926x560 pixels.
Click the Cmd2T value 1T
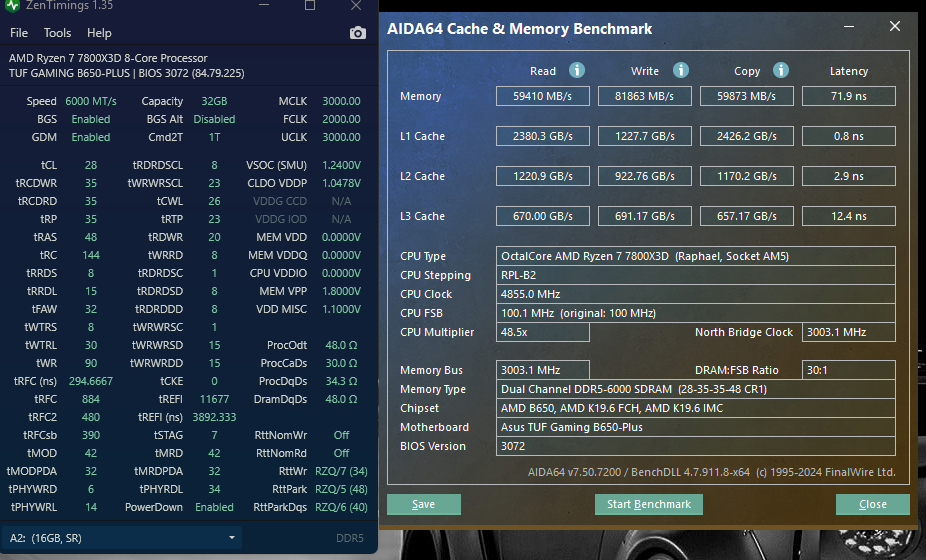coord(214,137)
